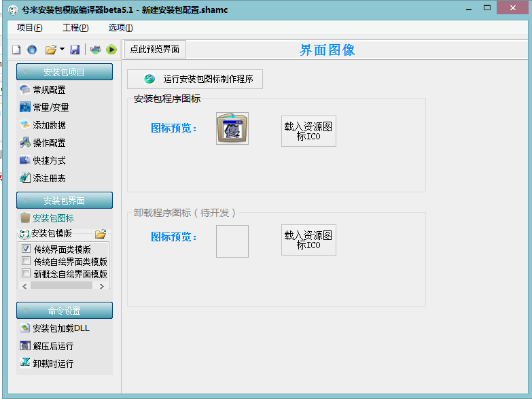Uncheck the 传统界面类模版 checkbox
532x399 pixels.
[x=26, y=249]
